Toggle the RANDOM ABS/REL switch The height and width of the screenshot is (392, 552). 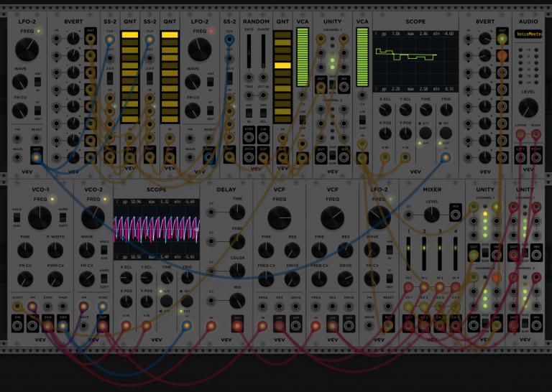click(263, 113)
